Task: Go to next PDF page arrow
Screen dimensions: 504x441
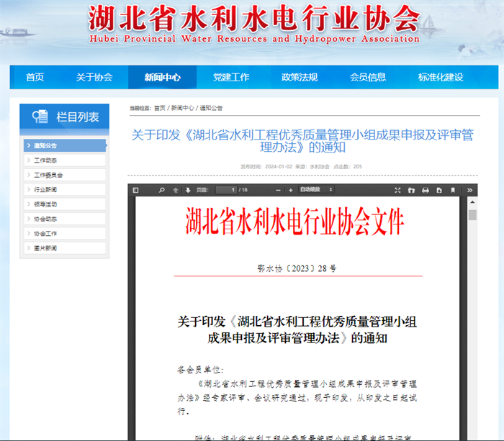Action: pyautogui.click(x=188, y=190)
